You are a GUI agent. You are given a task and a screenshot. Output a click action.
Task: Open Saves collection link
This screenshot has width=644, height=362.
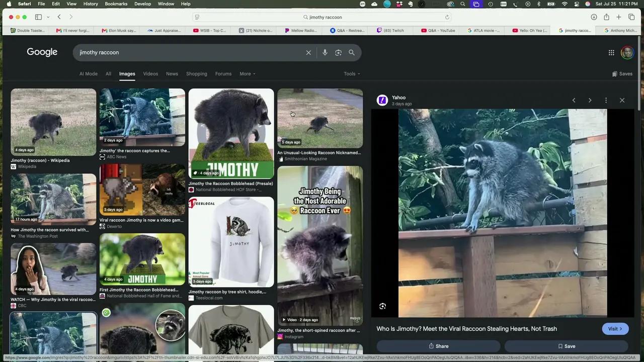coord(622,74)
